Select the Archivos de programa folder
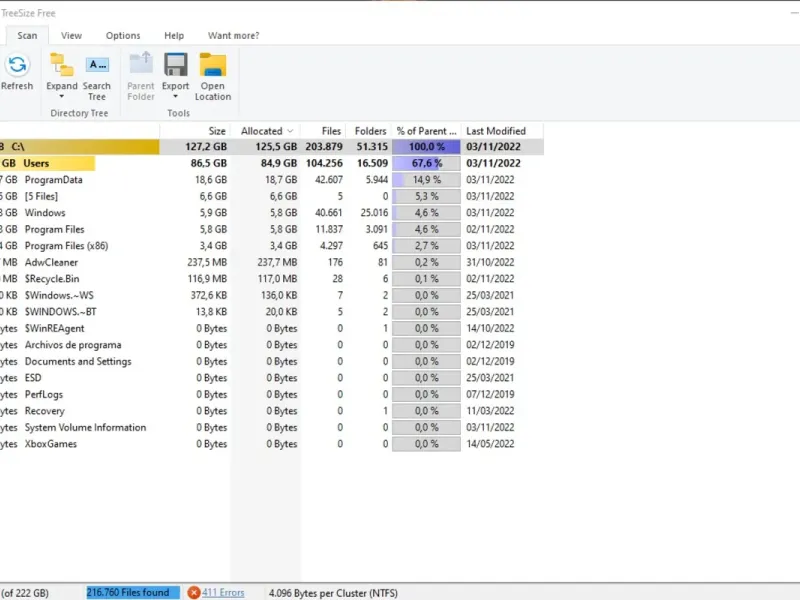 73,345
